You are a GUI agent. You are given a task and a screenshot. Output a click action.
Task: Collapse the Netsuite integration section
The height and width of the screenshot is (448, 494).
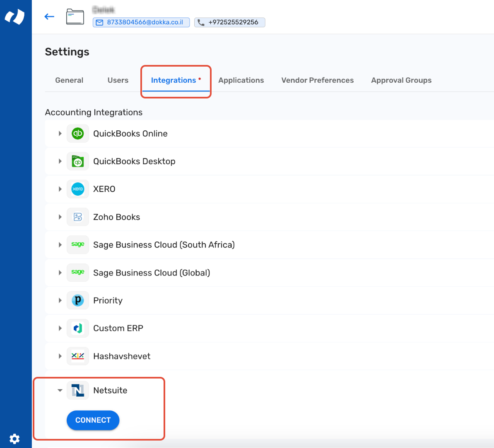[x=60, y=391]
